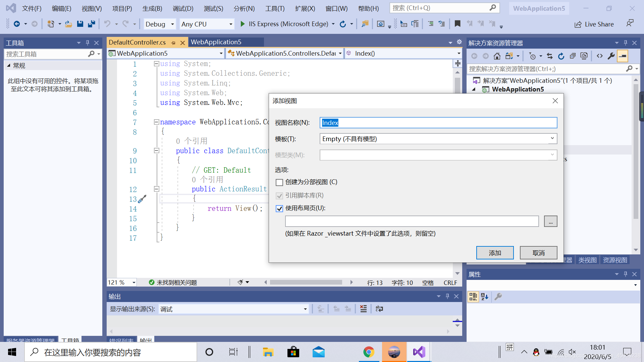Open the 调试(D) menu
The image size is (644, 362).
[x=183, y=8]
